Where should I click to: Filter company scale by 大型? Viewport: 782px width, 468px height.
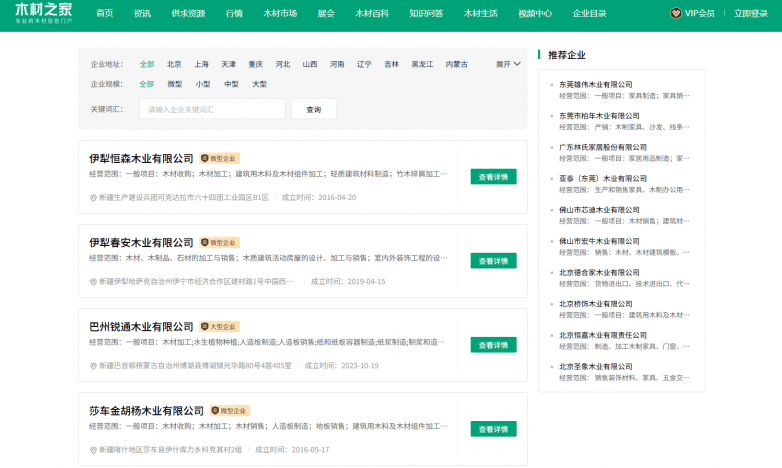(259, 84)
